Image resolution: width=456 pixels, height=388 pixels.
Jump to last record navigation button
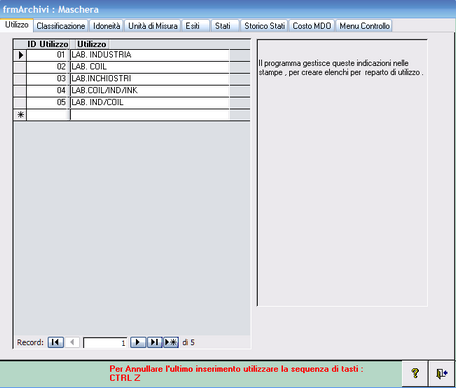click(x=154, y=342)
